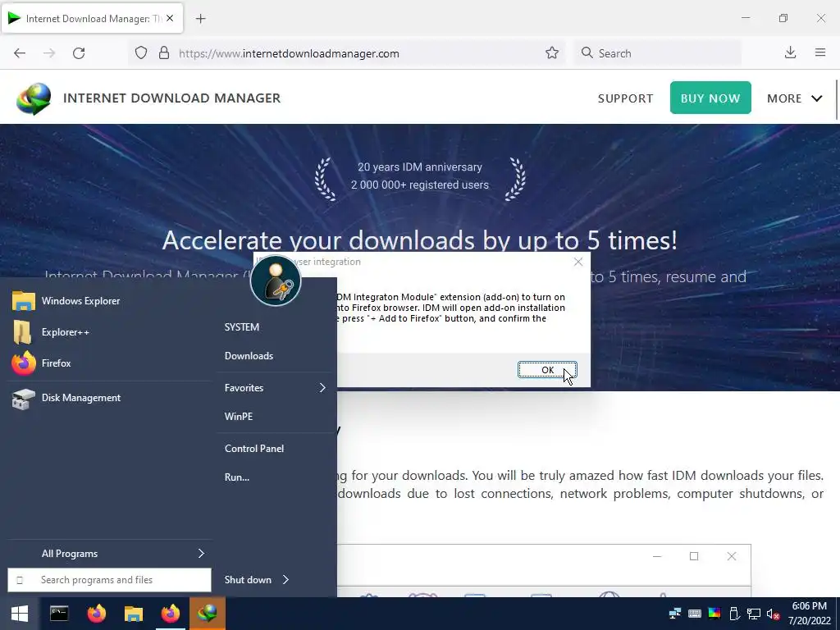Viewport: 840px width, 630px height.
Task: Close the browser integration dialog
Action: [x=578, y=262]
